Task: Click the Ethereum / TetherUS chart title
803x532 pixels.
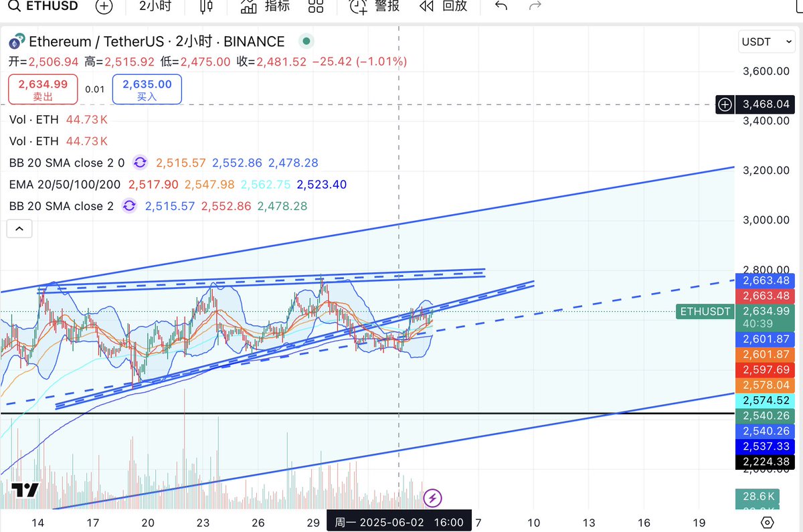Action: tap(157, 41)
